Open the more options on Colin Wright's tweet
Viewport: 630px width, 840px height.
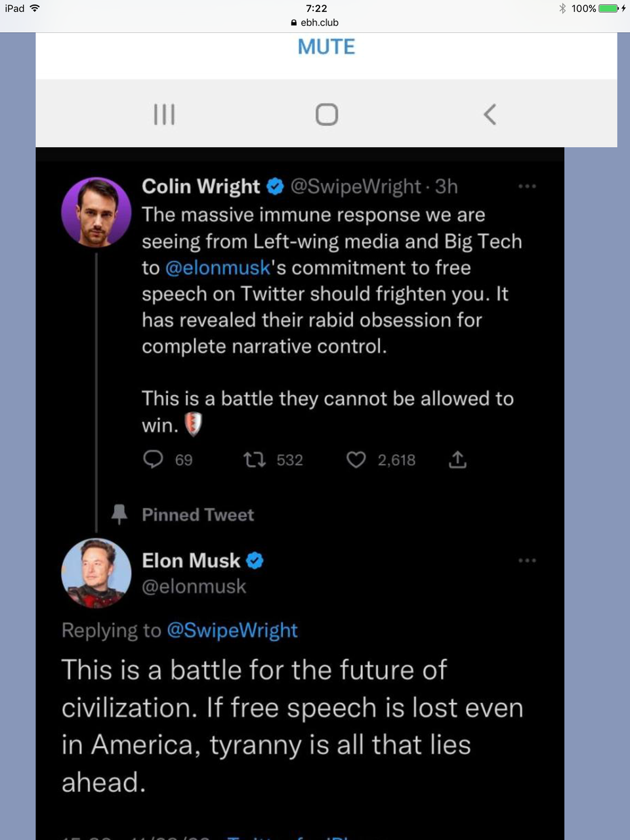click(527, 186)
